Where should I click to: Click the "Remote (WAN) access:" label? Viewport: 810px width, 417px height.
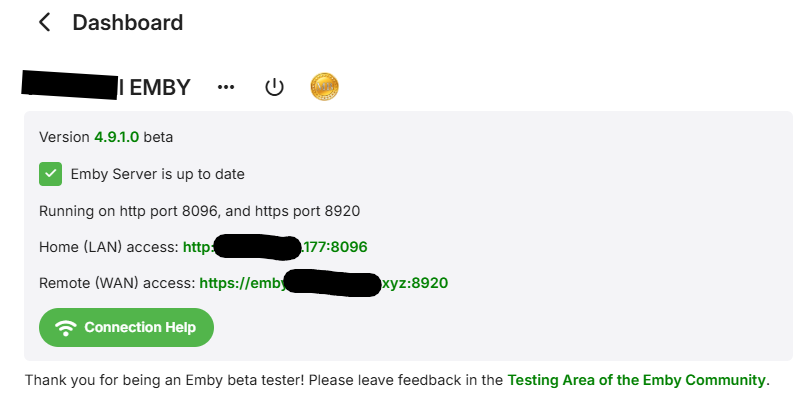coord(117,283)
